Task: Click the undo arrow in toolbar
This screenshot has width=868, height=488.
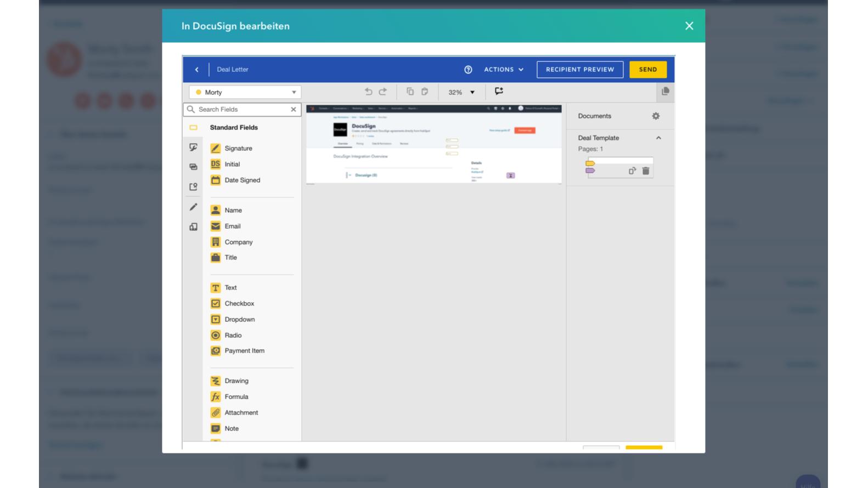Action: click(368, 92)
